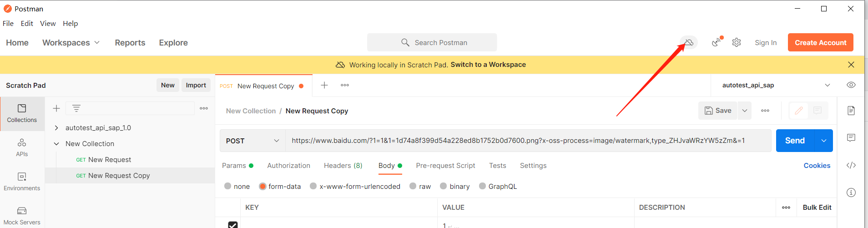Switch to the Authorization tab
Viewport: 868px width, 228px height.
coord(289,166)
